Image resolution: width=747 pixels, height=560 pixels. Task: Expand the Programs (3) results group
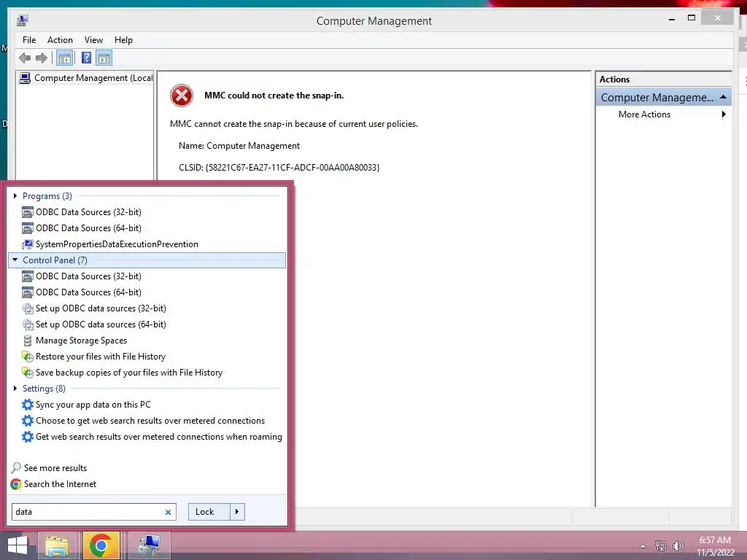pyautogui.click(x=15, y=195)
